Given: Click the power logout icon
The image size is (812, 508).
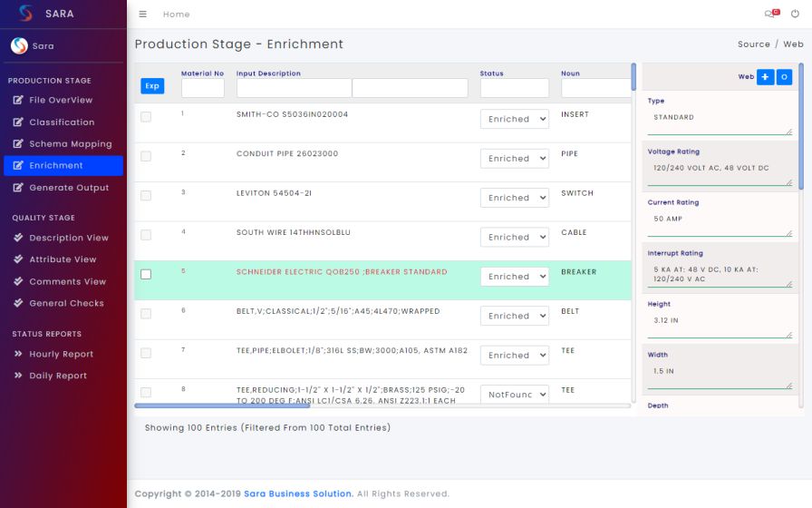Looking at the screenshot, I should click(795, 14).
